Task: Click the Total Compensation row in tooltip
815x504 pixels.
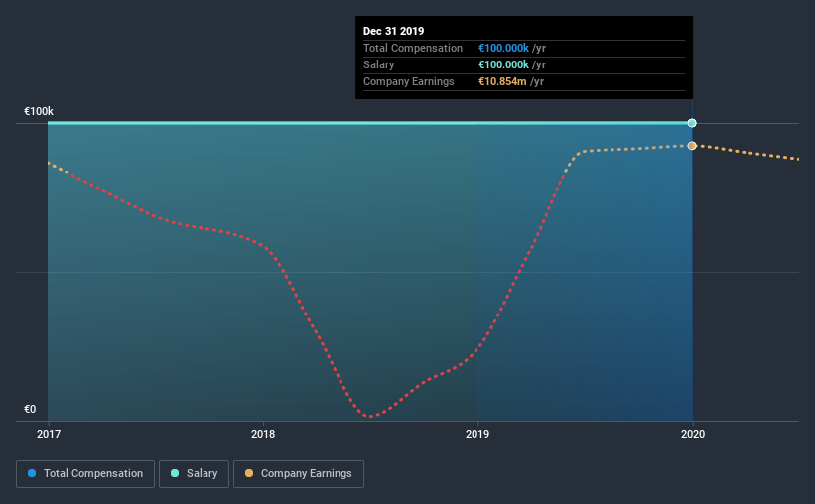Action: (x=524, y=48)
